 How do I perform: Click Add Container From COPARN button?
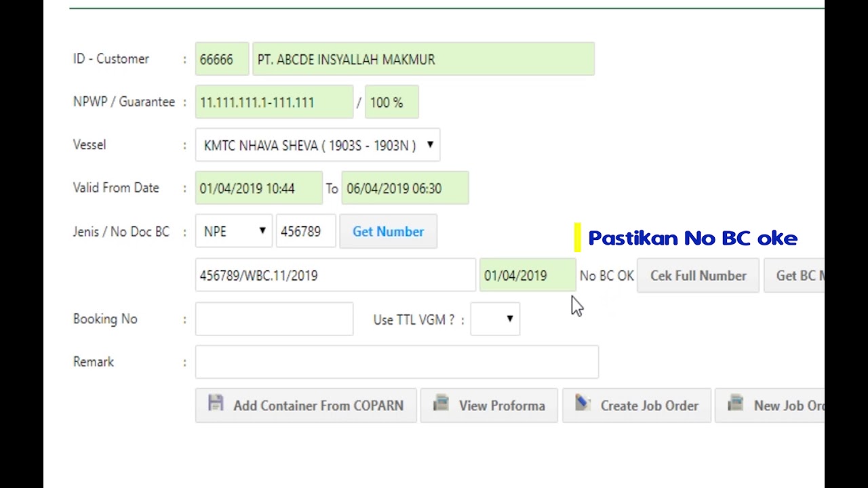point(306,405)
